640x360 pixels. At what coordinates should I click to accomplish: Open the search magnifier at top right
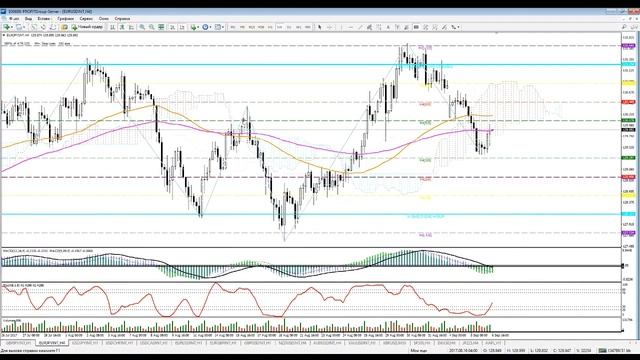pos(624,27)
